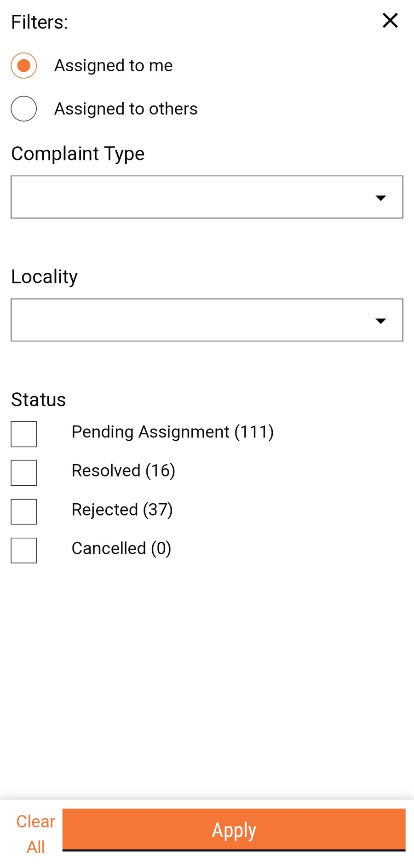Tick the Resolved status checkbox
Screen dimensions: 414x868
coord(24,472)
